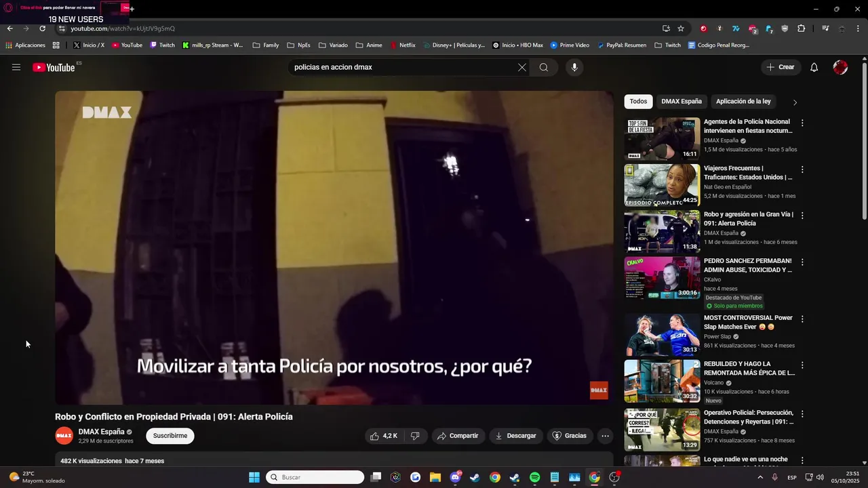Image resolution: width=868 pixels, height=488 pixels.
Task: Play thumbnail of MOST CONTROVERSIAL Power Slap Matches
Action: 662,334
